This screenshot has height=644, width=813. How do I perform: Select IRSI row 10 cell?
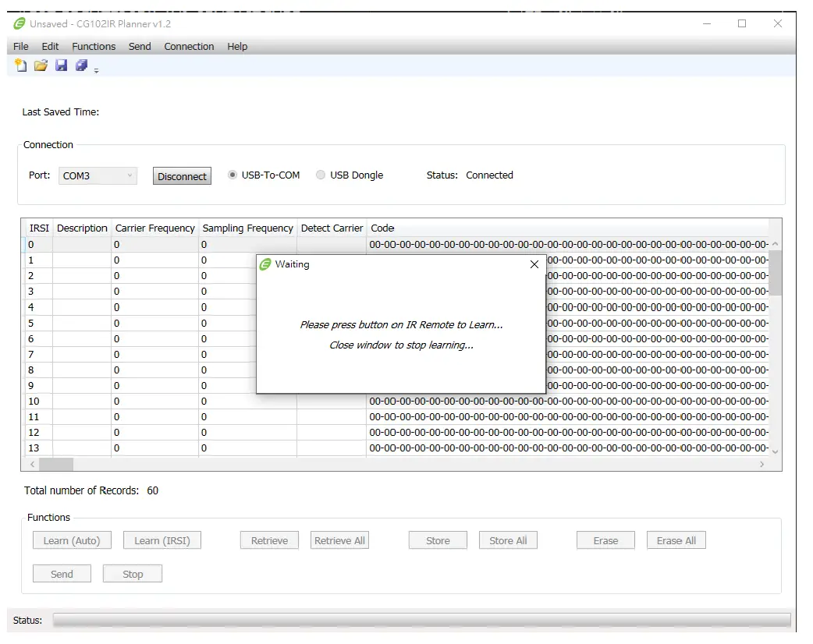pyautogui.click(x=39, y=401)
